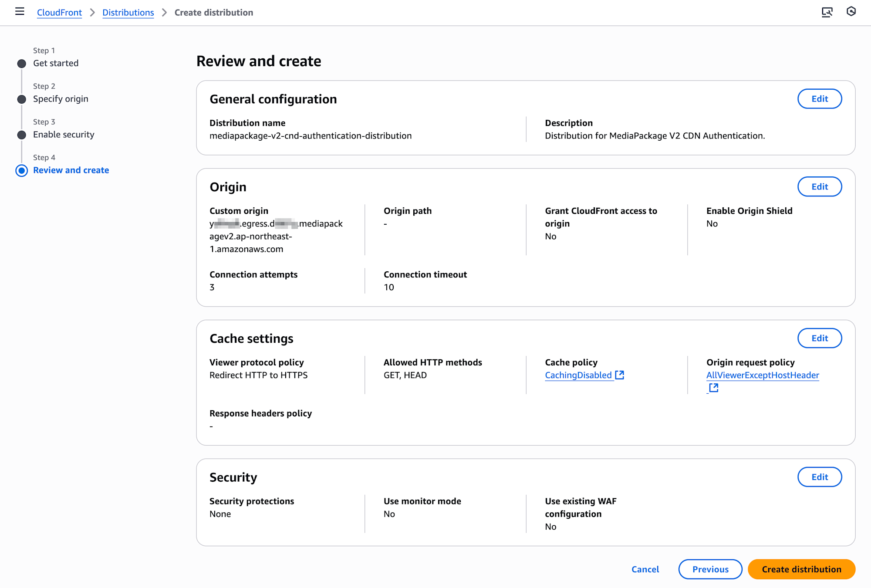The image size is (871, 588).
Task: Click the hexagon settings icon top right
Action: pos(851,12)
